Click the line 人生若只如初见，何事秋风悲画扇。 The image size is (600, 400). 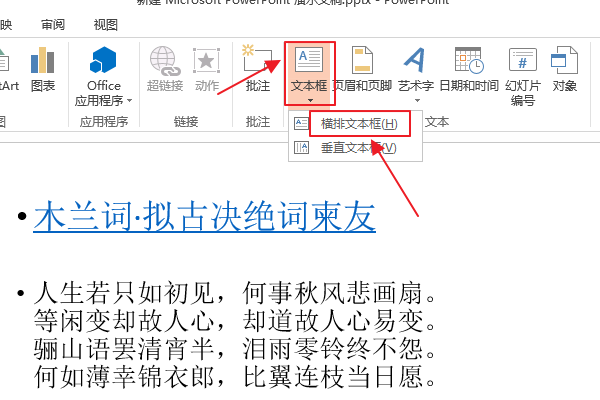[x=235, y=293]
